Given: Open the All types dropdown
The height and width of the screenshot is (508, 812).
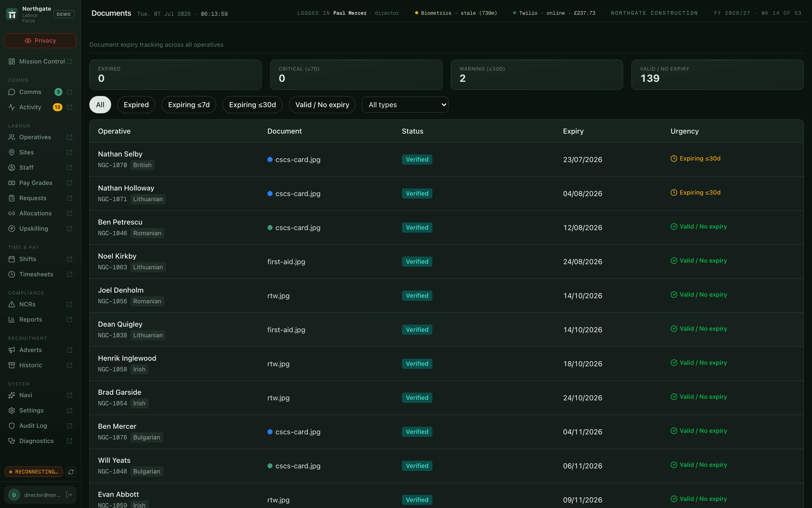Looking at the screenshot, I should [x=405, y=105].
